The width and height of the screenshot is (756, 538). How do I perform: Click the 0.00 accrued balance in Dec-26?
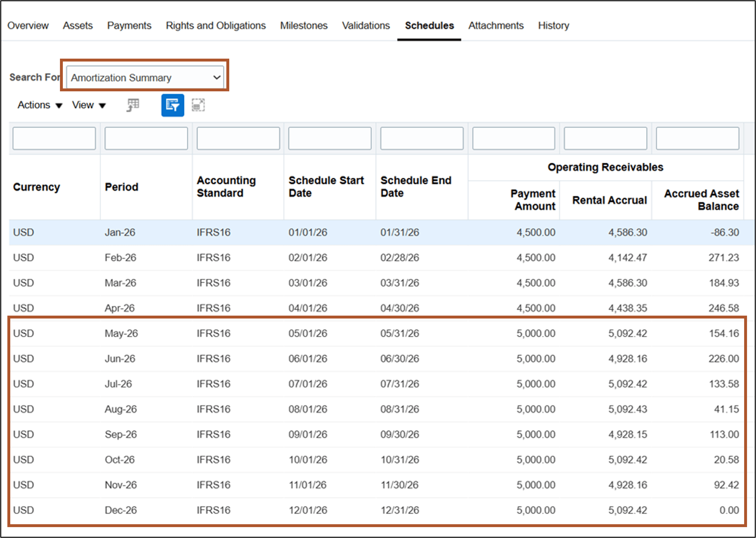click(729, 510)
